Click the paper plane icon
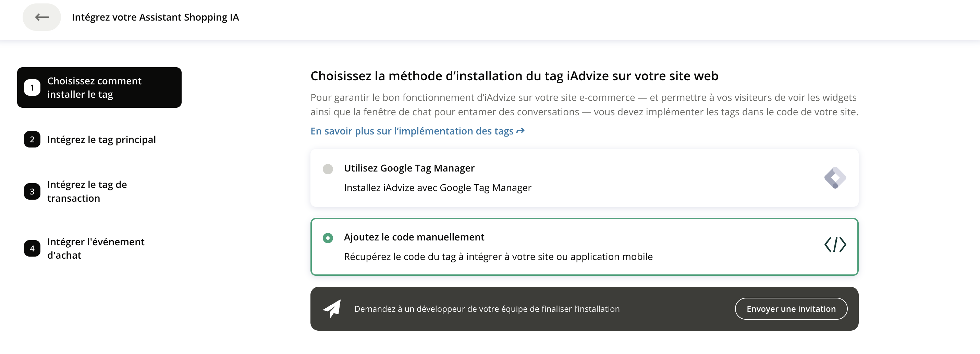Image resolution: width=980 pixels, height=354 pixels. [332, 308]
